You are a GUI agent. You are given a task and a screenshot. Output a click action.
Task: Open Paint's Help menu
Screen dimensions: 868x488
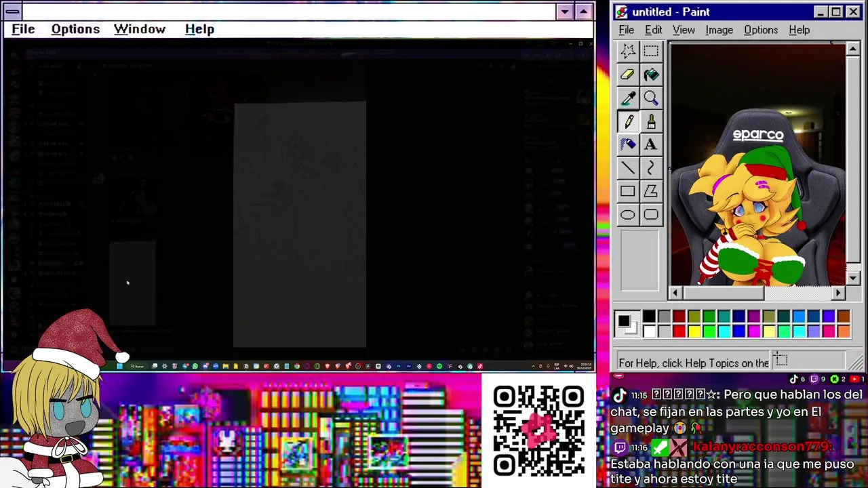click(x=800, y=30)
